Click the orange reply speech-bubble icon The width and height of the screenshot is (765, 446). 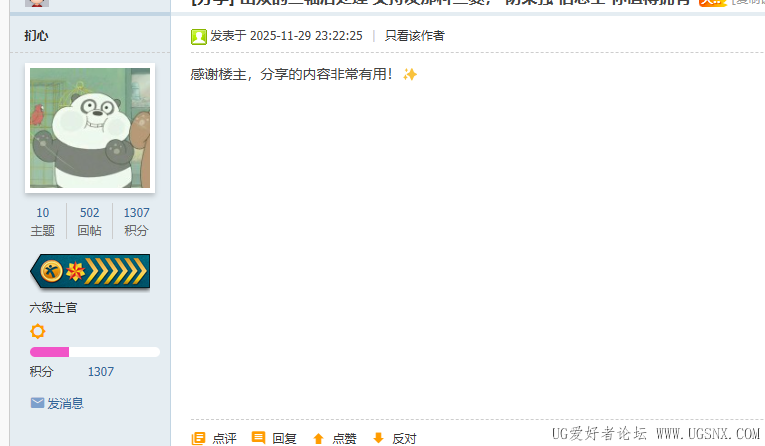[258, 437]
